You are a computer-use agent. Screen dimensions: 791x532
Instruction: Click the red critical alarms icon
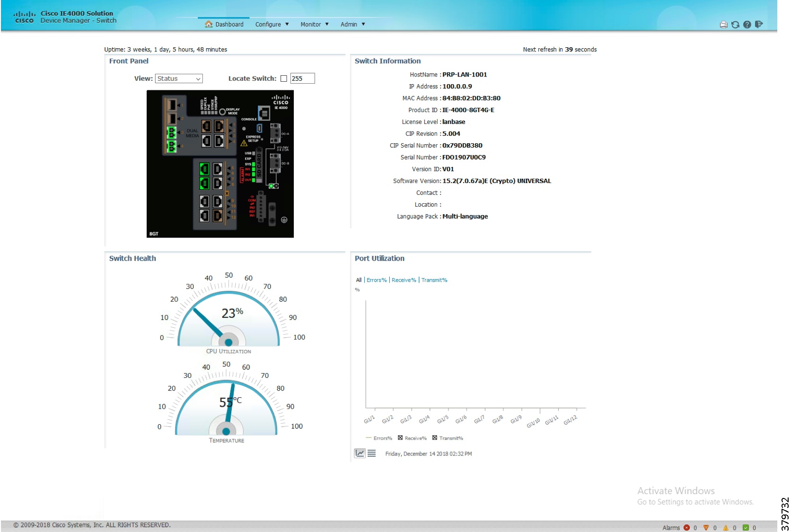(686, 528)
